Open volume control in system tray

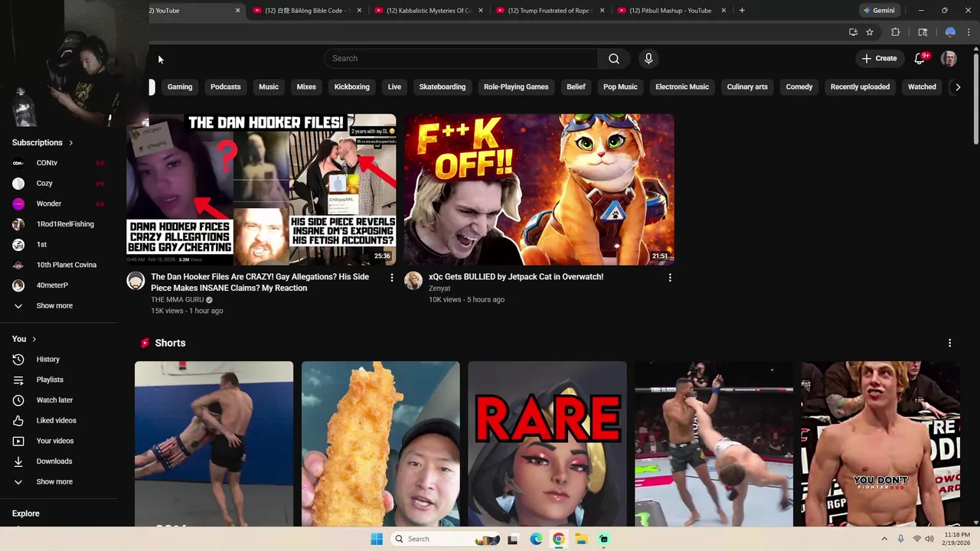click(x=929, y=539)
